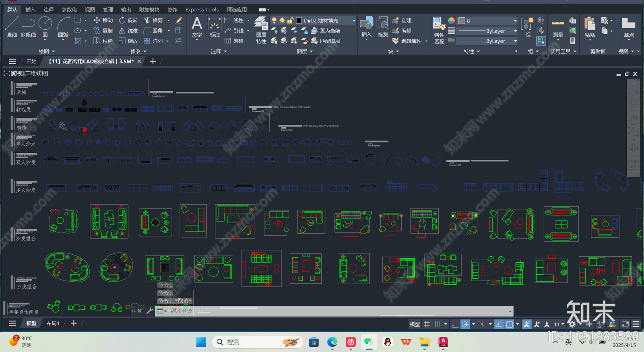The image size is (644, 352).
Task: Open the object color swatch dropdown
Action: [515, 21]
